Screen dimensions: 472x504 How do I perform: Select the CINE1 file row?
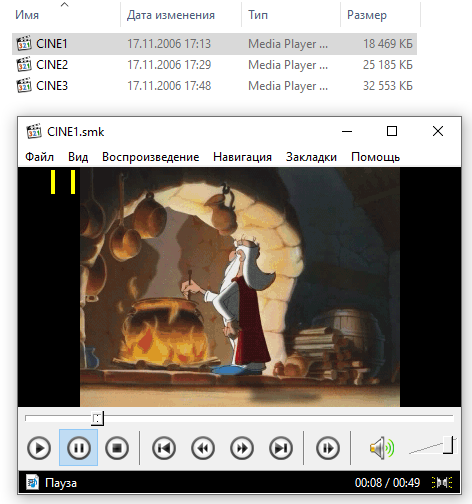point(214,44)
